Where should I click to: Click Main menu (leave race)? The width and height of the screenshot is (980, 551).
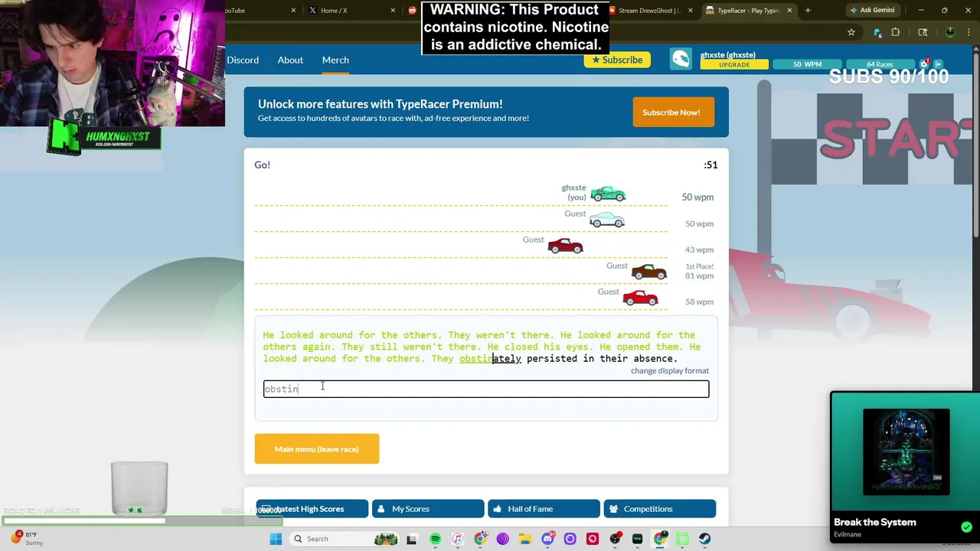(x=317, y=449)
